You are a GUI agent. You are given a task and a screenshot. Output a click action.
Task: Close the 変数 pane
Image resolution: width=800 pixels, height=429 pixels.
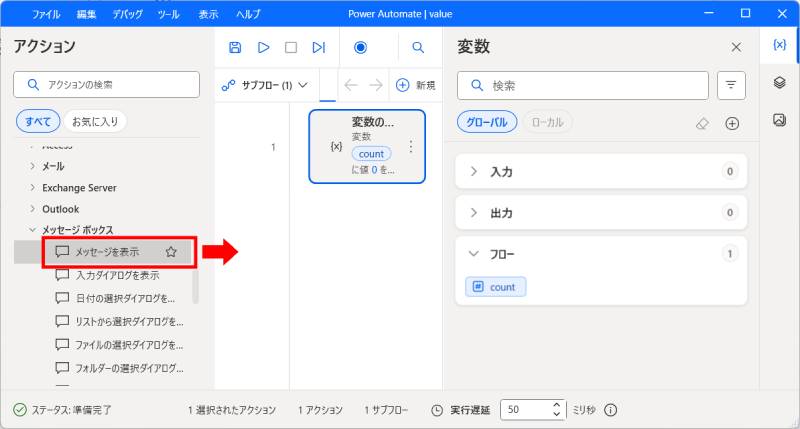pos(736,47)
